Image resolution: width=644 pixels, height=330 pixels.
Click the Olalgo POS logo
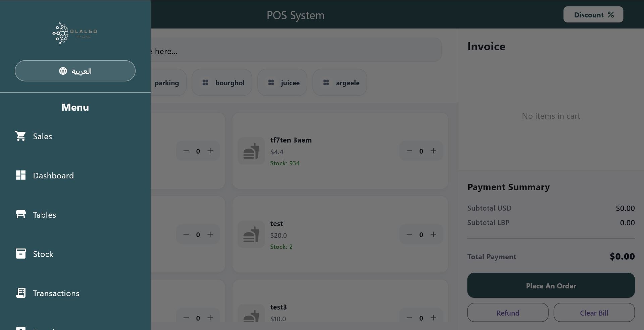[75, 33]
